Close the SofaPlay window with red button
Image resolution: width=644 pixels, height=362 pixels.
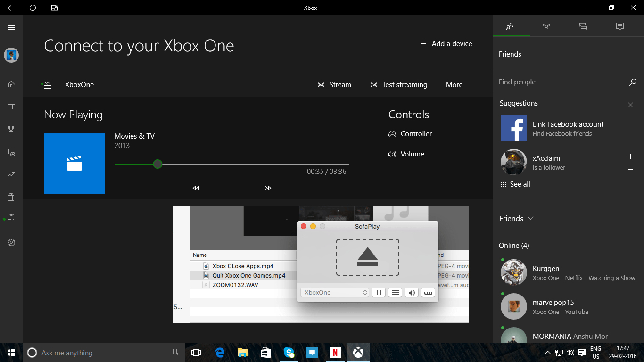point(304,226)
